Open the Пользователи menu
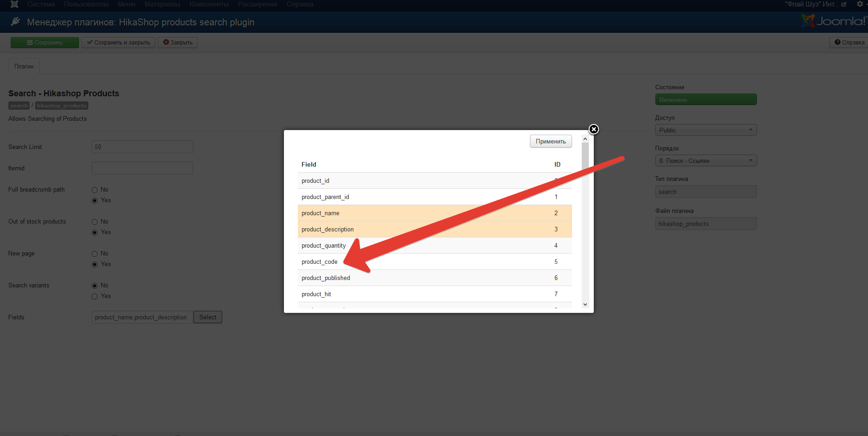This screenshot has width=868, height=436. (86, 4)
